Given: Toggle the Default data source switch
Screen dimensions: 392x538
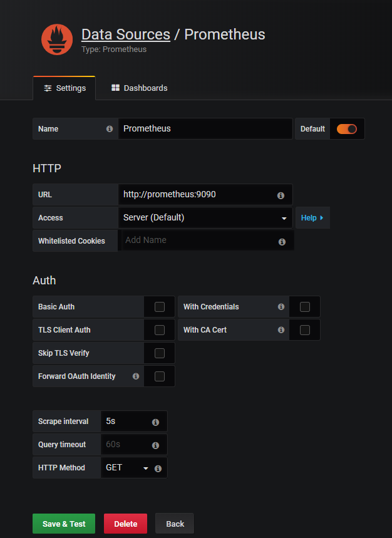Looking at the screenshot, I should tap(346, 129).
